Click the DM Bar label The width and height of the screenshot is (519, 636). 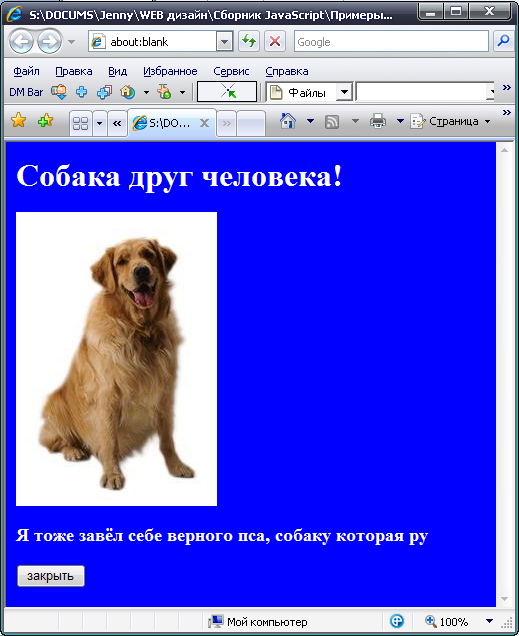[26, 92]
